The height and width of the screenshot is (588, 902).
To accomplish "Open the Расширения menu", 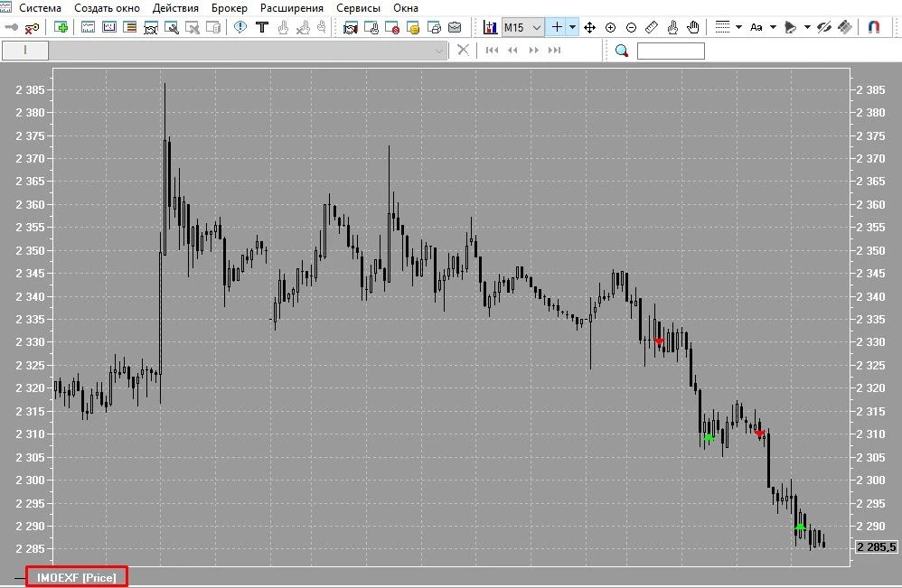I will click(x=292, y=8).
